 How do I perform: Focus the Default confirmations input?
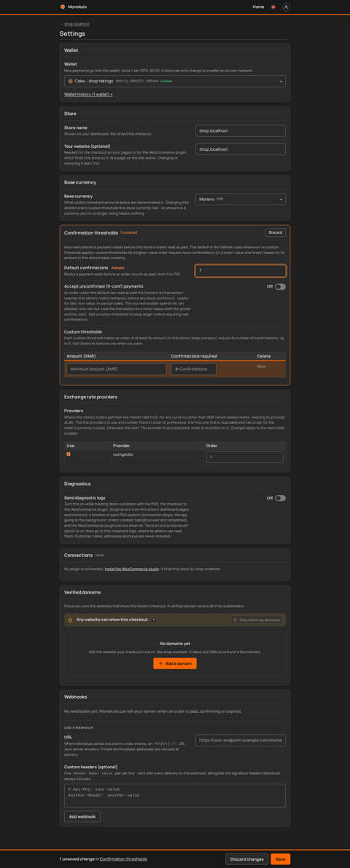pyautogui.click(x=240, y=271)
